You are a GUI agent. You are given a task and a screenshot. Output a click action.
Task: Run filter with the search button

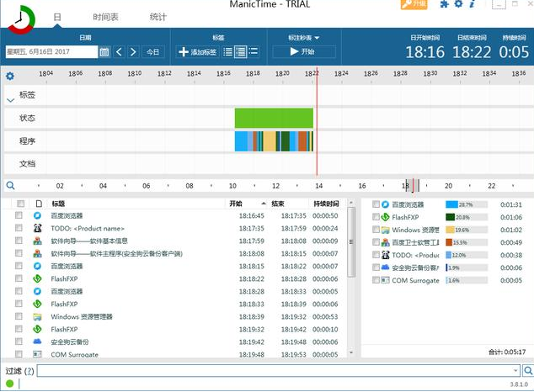click(x=526, y=371)
